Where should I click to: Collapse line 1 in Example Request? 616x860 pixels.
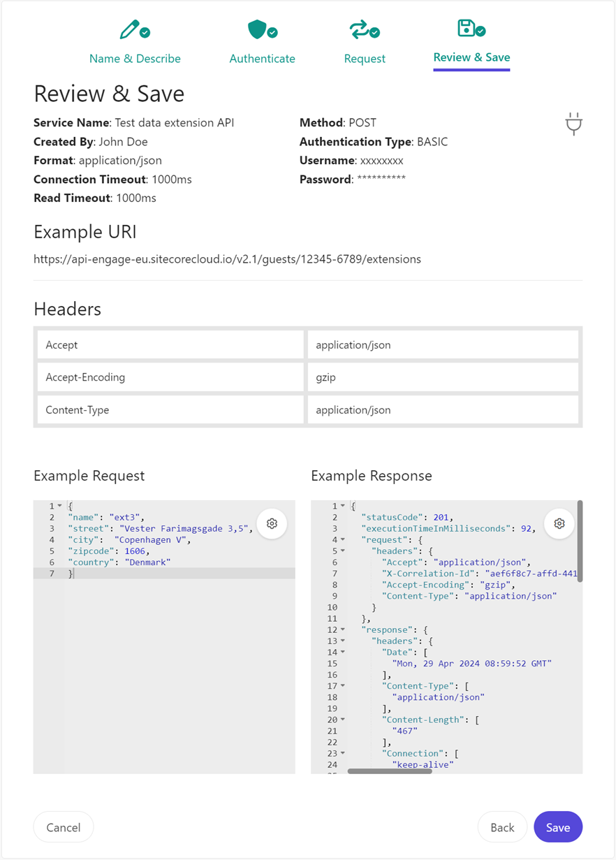60,506
